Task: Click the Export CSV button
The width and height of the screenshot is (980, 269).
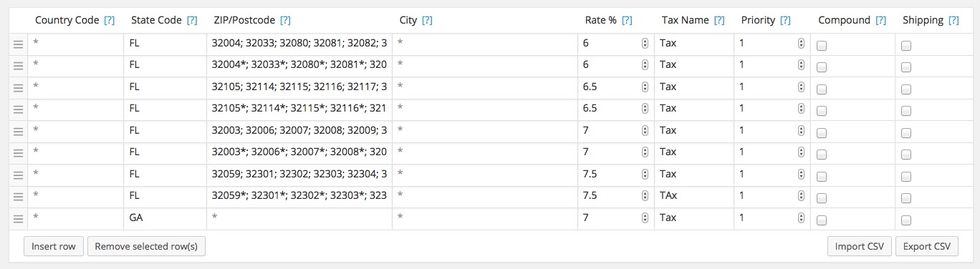Action: tap(926, 246)
